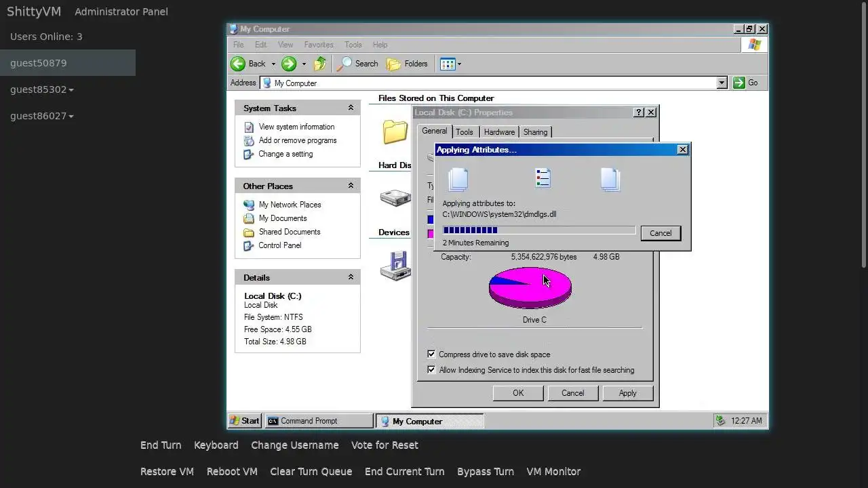
Task: Open the Views dropdown arrow
Action: (x=459, y=64)
